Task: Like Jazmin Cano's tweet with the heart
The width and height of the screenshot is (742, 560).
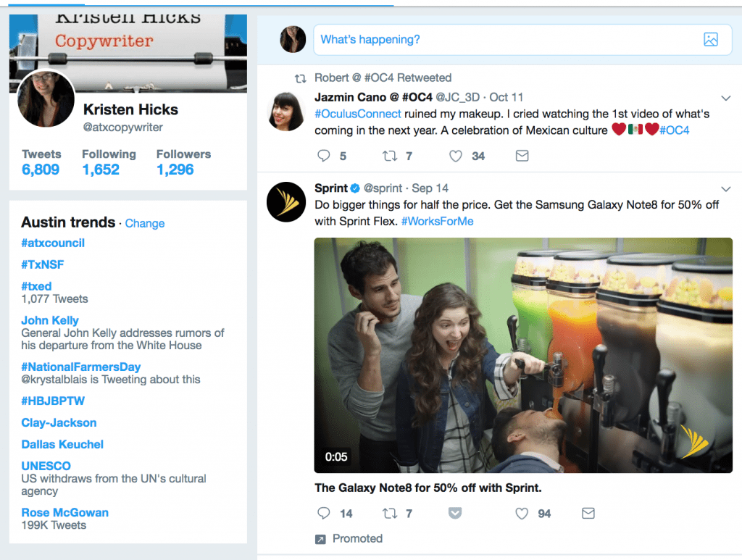Action: (456, 156)
